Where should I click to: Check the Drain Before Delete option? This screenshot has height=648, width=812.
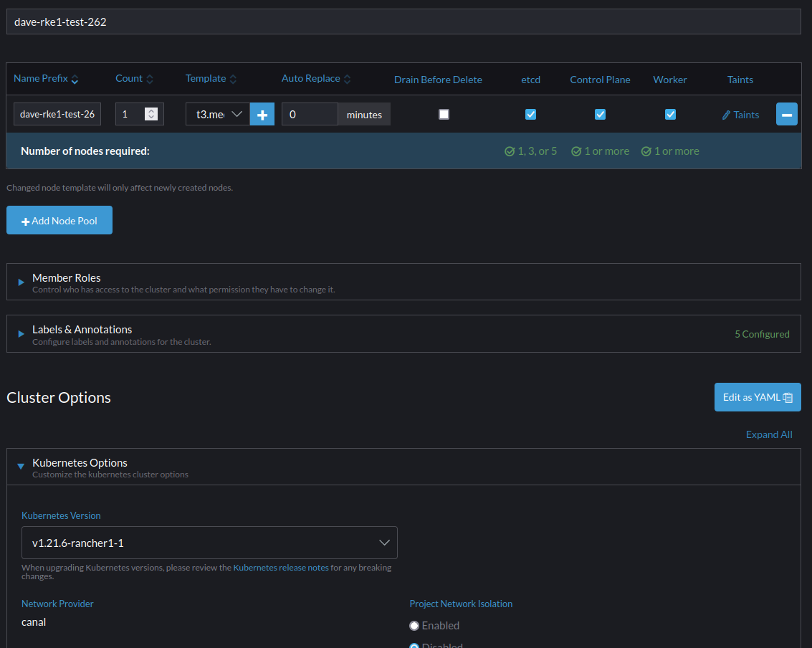point(444,114)
